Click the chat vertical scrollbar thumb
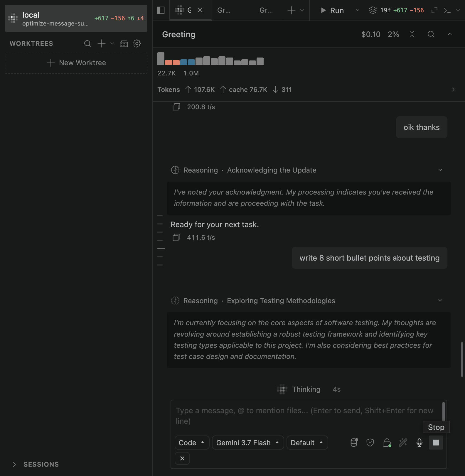Screen dimensions: 465x476 click(462, 359)
